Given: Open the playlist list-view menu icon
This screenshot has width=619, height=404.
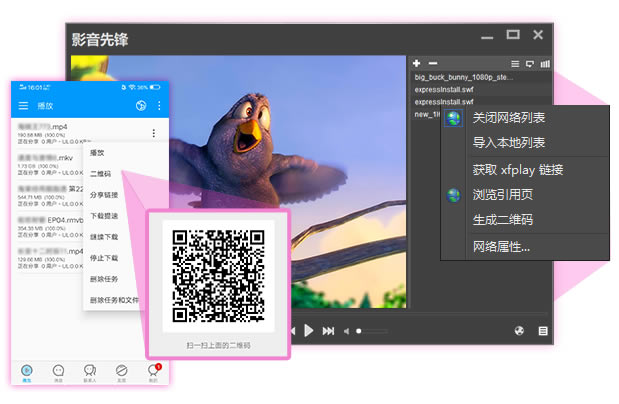Looking at the screenshot, I should click(515, 63).
